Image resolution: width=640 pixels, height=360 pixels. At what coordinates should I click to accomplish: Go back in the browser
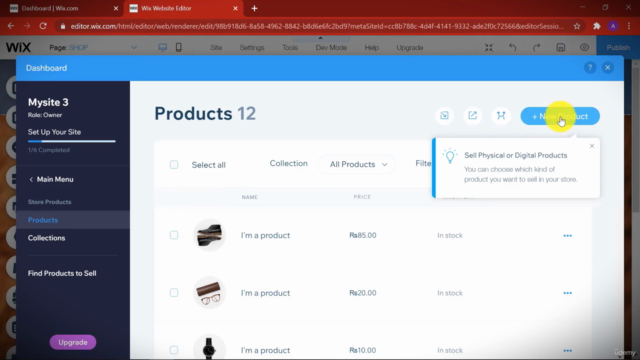(x=11, y=26)
